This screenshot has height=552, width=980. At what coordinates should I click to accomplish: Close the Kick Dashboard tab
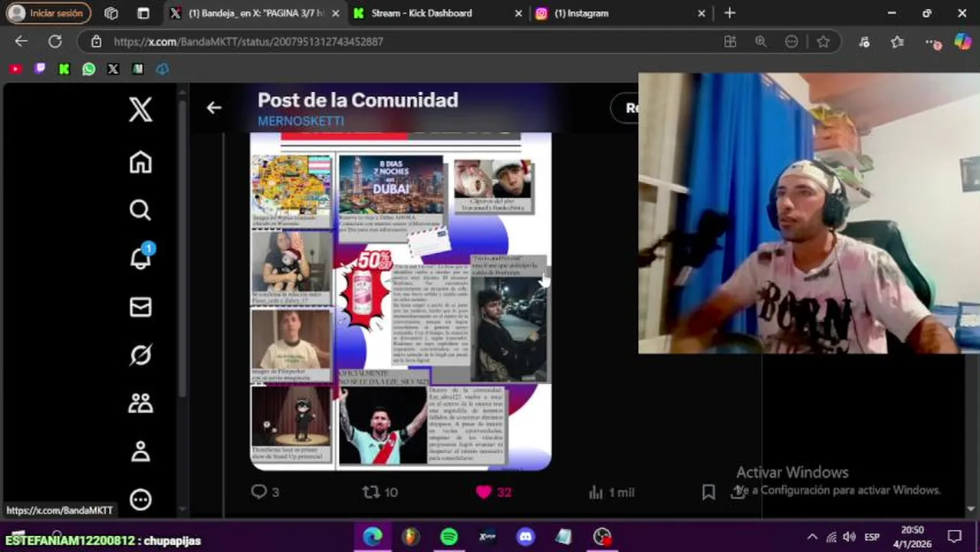(518, 13)
